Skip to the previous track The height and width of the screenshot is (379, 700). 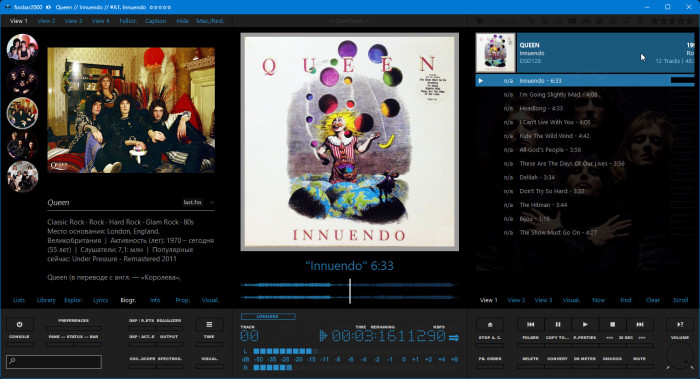tap(530, 325)
